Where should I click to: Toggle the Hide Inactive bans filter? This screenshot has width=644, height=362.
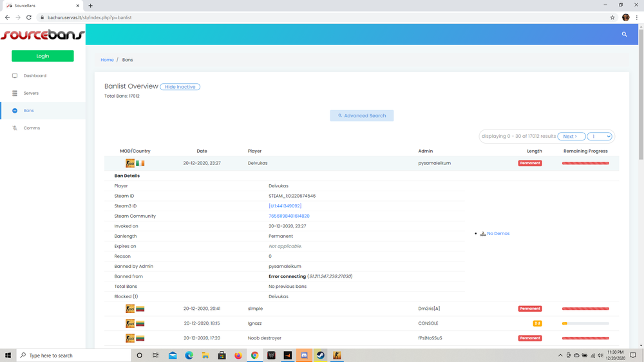coord(180,87)
